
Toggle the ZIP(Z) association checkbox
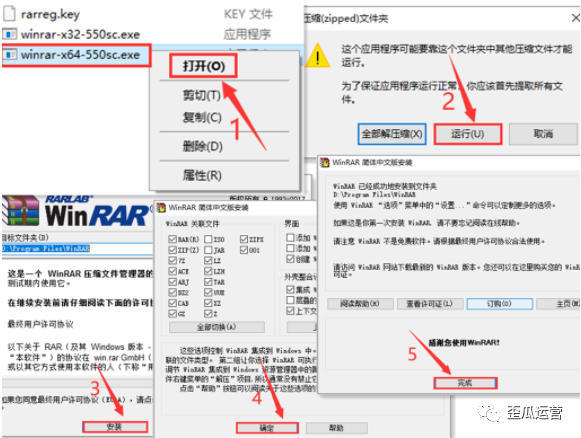(x=172, y=250)
